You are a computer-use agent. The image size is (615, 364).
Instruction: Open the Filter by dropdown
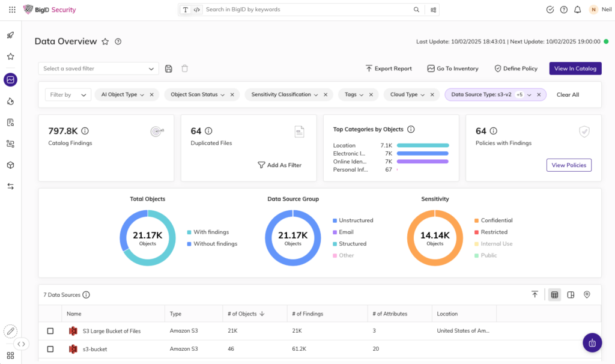(68, 94)
